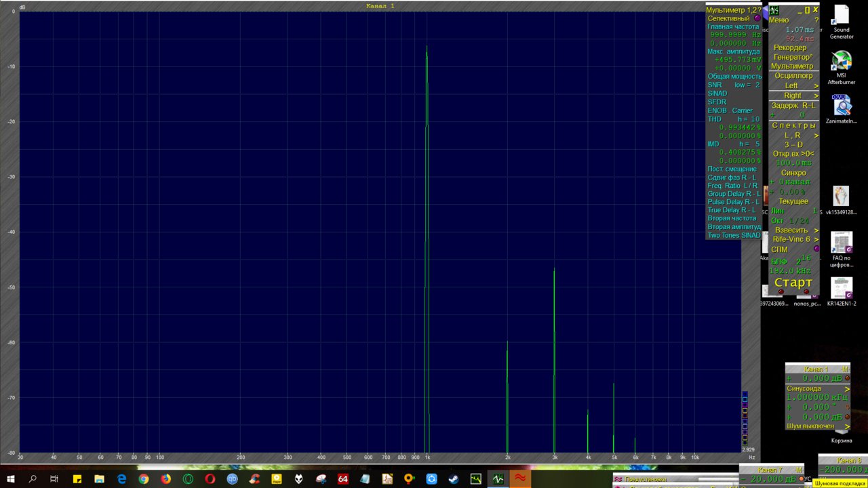Screen dimensions: 868x488
Task: Open the qBittorrent taskbar icon
Action: point(233,479)
